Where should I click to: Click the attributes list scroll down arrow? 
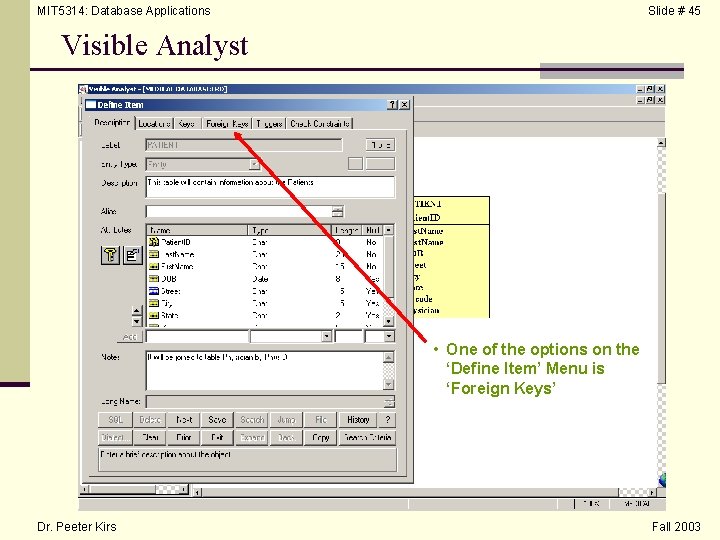[x=389, y=321]
